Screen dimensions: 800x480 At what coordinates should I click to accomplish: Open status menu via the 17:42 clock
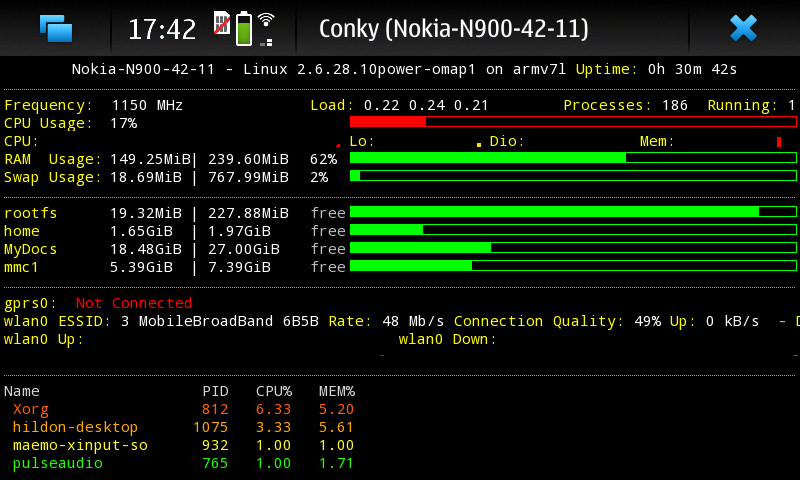coord(162,29)
